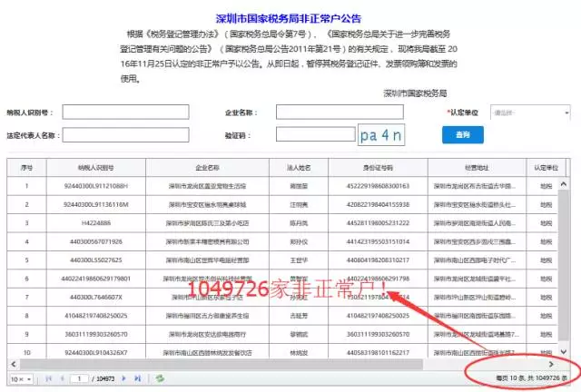581x392 pixels.
Task: Jump to the last results page
Action: 137,378
